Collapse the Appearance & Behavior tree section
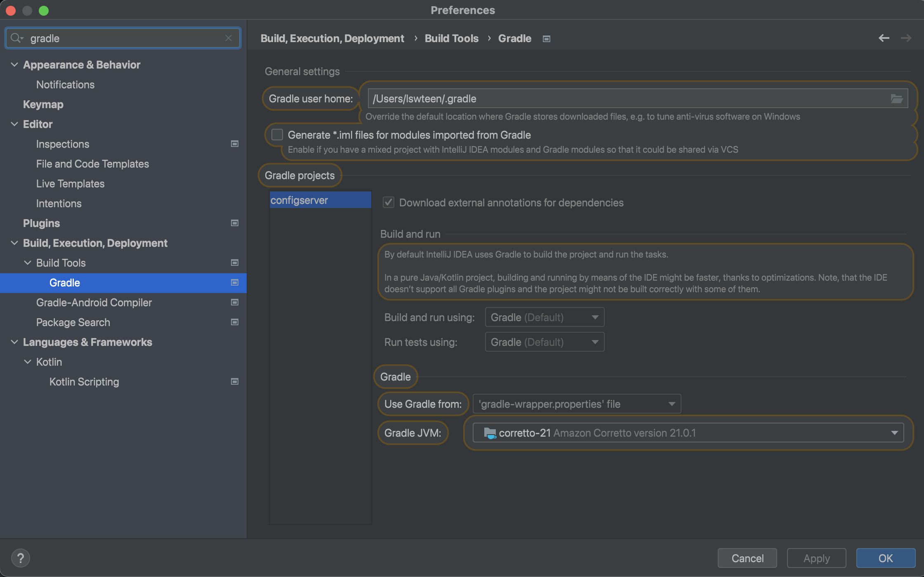Image resolution: width=924 pixels, height=577 pixels. tap(14, 65)
